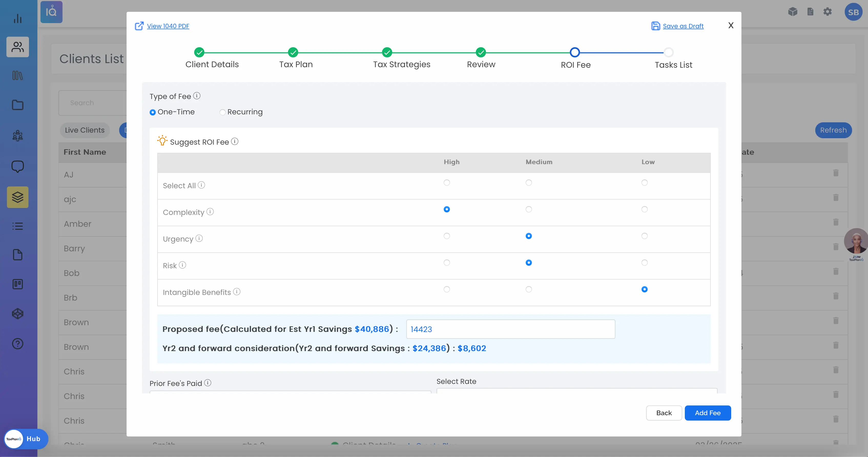Open the document page sidebar icon

[x=17, y=255]
